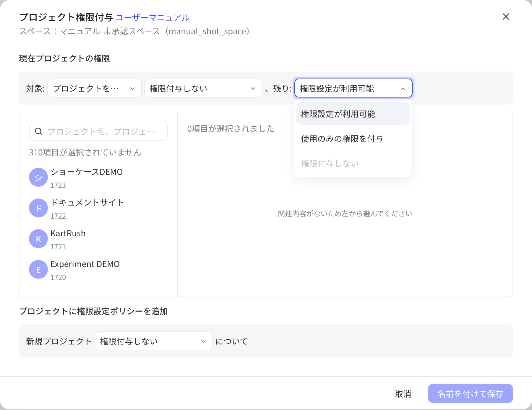The width and height of the screenshot is (532, 410).
Task: Click the 0項目が選択されました text
Action: point(231,129)
